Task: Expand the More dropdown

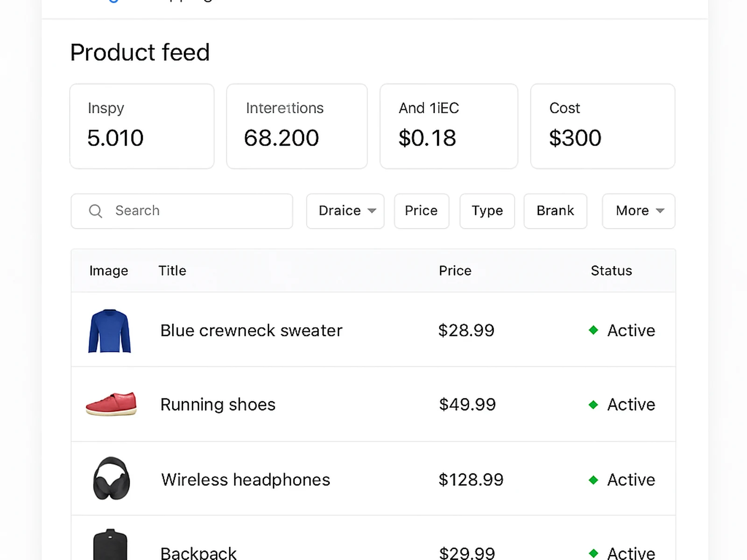Action: tap(638, 211)
